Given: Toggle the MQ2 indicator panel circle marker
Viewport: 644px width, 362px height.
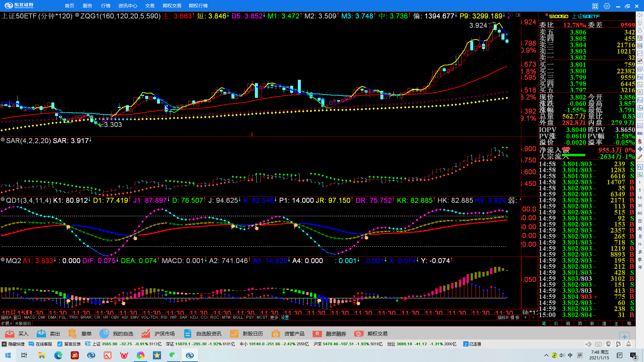Looking at the screenshot, I should click(3, 260).
